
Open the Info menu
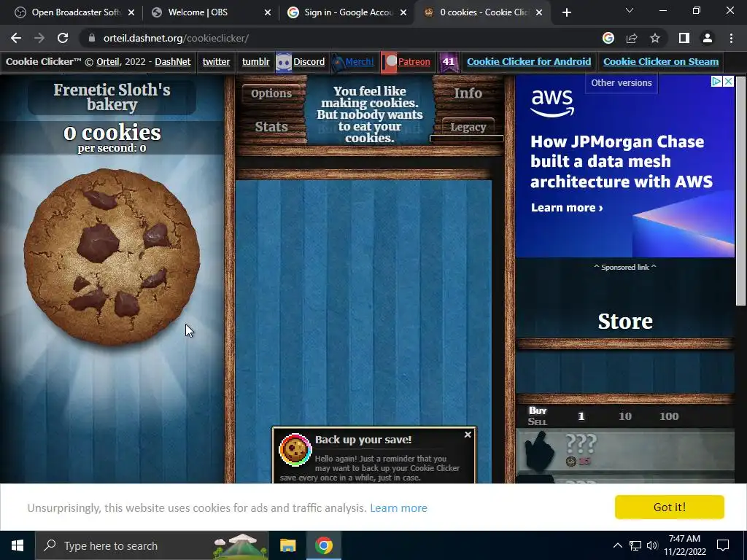(468, 93)
